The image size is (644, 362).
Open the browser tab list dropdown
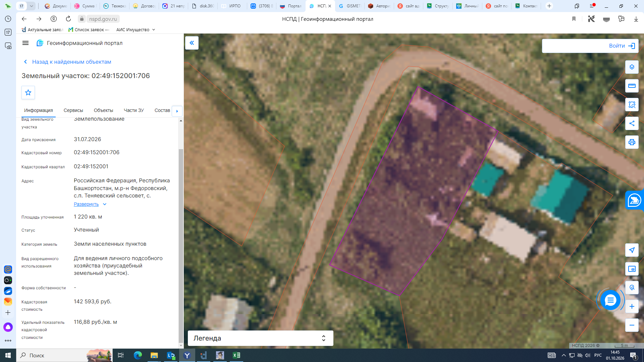31,6
